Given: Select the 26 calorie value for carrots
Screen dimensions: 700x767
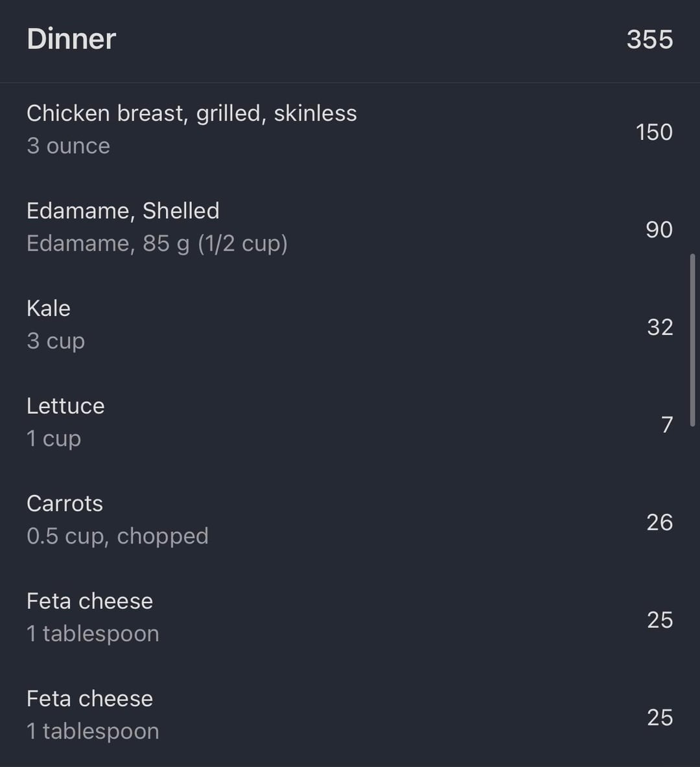Looking at the screenshot, I should [x=659, y=522].
